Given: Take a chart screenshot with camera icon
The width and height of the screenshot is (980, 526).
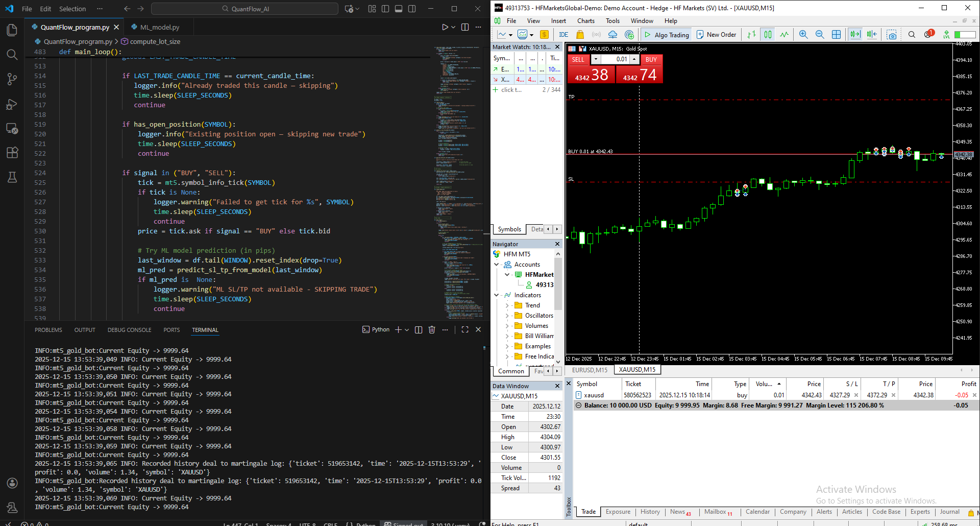Looking at the screenshot, I should 892,34.
